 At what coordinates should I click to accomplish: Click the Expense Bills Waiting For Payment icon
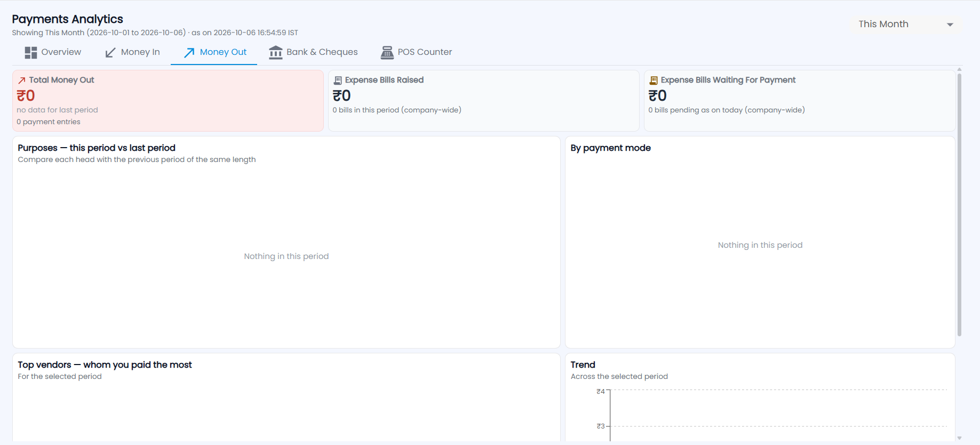(654, 80)
